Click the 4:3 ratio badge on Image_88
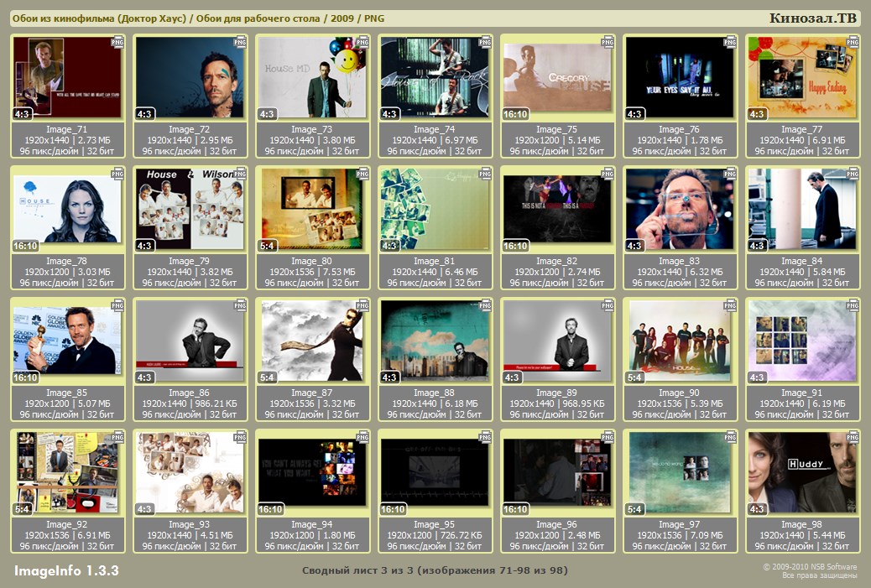The image size is (871, 588). 389,377
